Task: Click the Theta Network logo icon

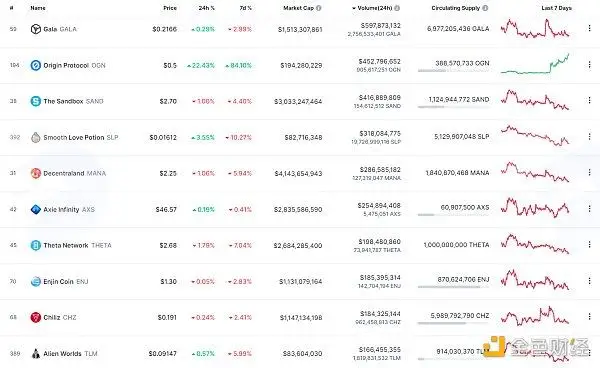Action: click(36, 245)
